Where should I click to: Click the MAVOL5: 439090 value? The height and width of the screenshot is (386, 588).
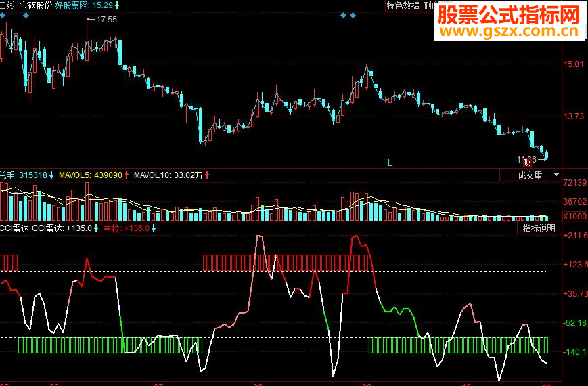click(x=91, y=175)
